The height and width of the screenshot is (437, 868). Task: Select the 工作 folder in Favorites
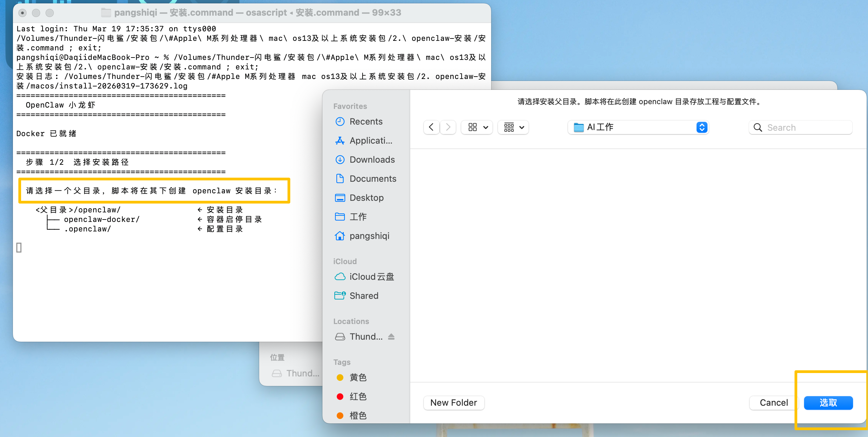[x=358, y=217]
